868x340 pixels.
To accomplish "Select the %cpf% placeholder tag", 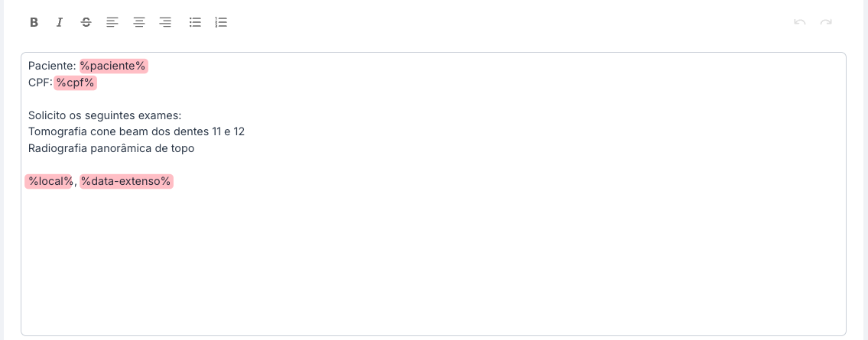I will click(75, 83).
